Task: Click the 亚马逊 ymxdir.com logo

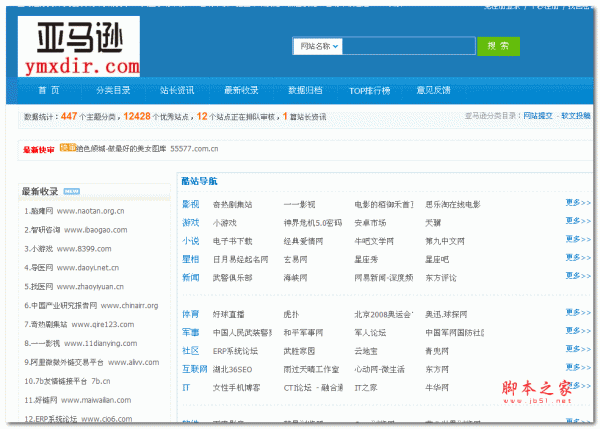Action: 78,46
